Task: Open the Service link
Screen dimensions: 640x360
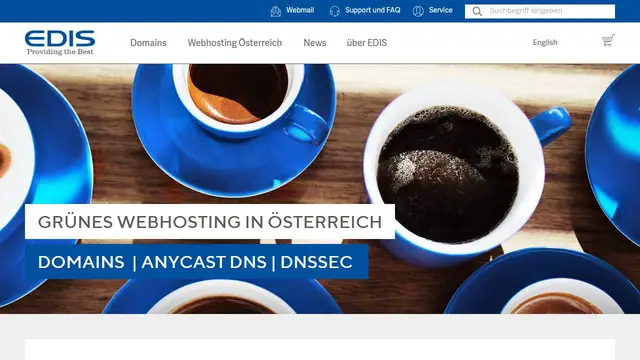Action: point(440,10)
